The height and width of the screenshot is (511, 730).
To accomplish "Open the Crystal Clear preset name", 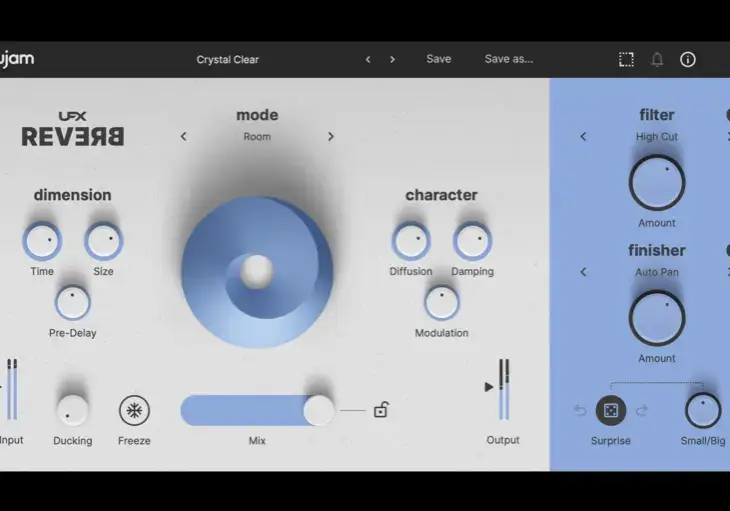I will (228, 60).
